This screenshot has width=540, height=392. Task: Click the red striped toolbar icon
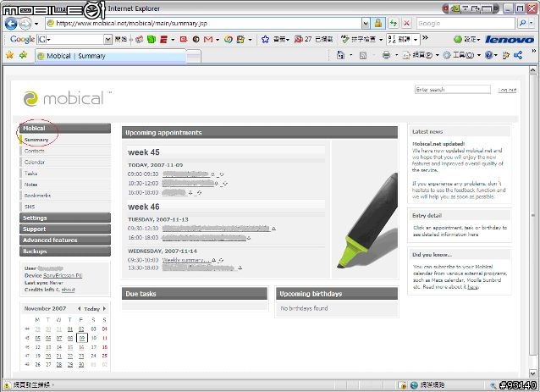click(x=163, y=39)
